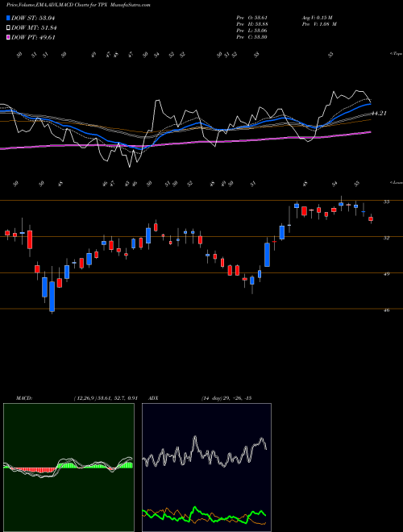Screen dimensions: 403x532
Task: Click the magenta DOW PT legend swatch
Action: [x=8, y=38]
